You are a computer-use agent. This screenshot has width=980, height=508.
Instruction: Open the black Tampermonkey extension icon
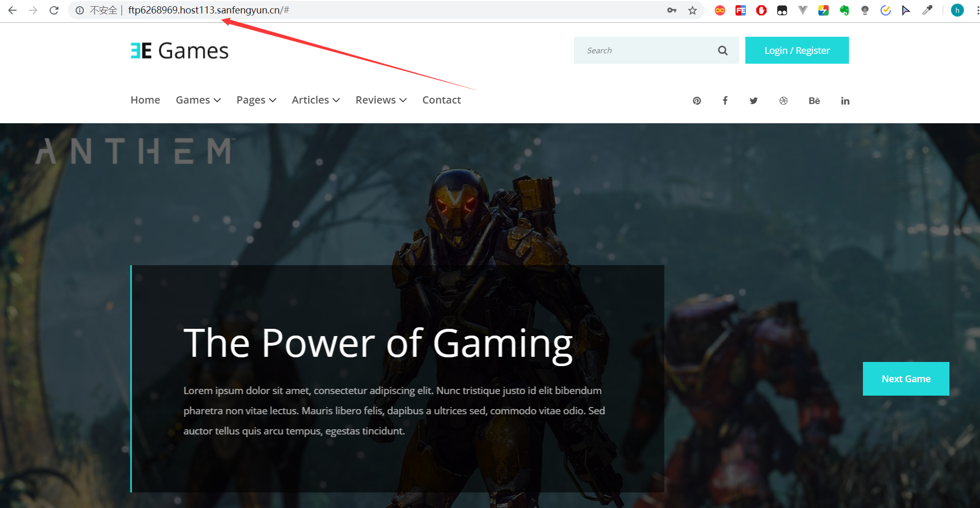pos(782,10)
